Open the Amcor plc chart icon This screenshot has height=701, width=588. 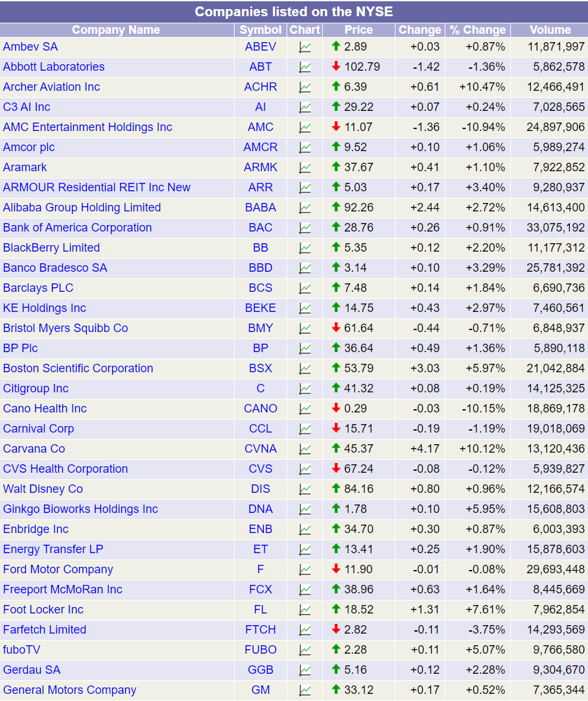pyautogui.click(x=305, y=148)
